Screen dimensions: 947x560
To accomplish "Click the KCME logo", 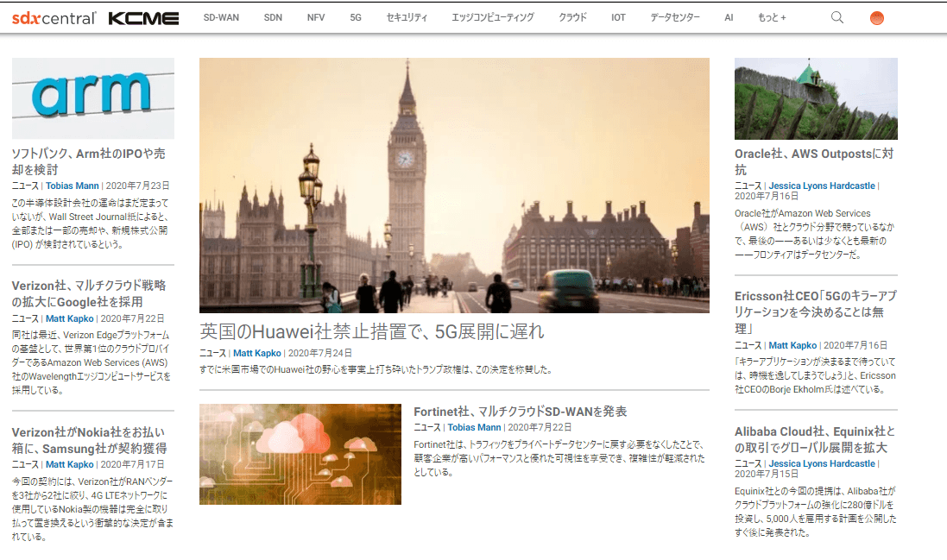I will tap(144, 18).
